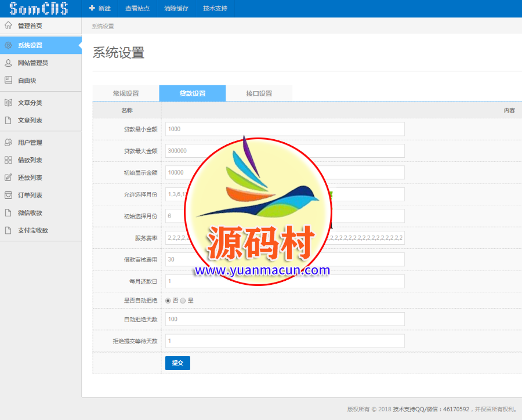
Task: Open 订单列表 in the sidebar
Action: coord(30,195)
